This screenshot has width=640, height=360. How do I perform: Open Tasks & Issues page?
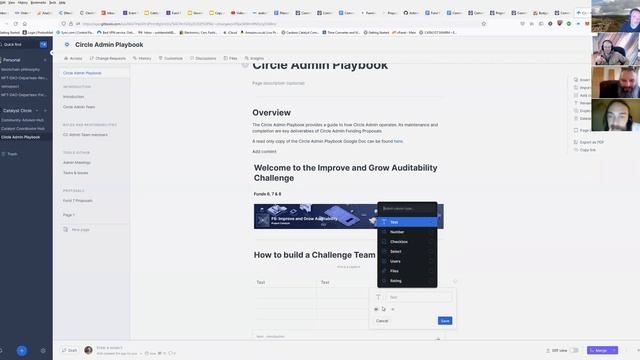[x=76, y=173]
